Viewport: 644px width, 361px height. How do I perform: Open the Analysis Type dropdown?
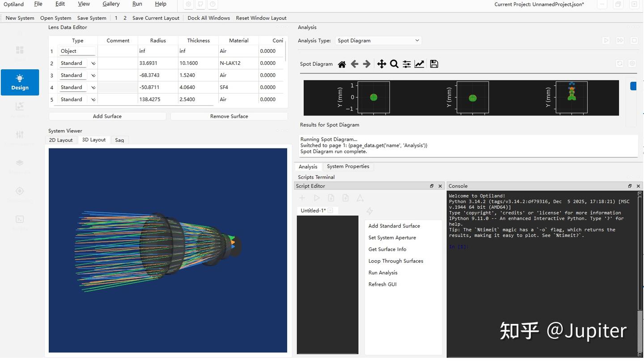[x=378, y=41]
